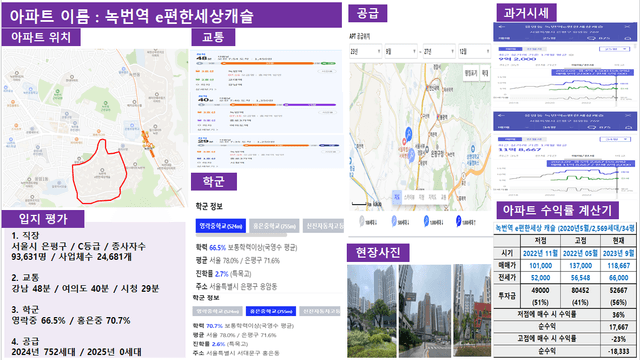Click the X icon in the top price chart header

[627, 27]
